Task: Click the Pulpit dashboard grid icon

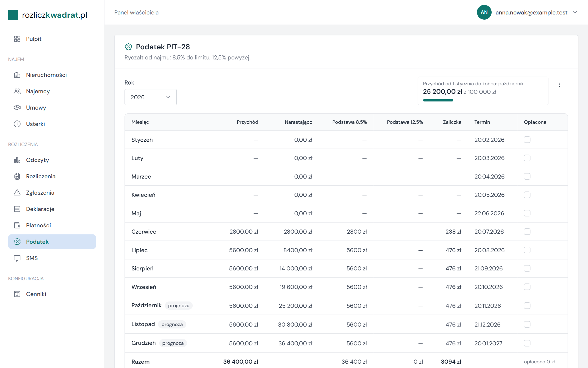Action: tap(17, 39)
